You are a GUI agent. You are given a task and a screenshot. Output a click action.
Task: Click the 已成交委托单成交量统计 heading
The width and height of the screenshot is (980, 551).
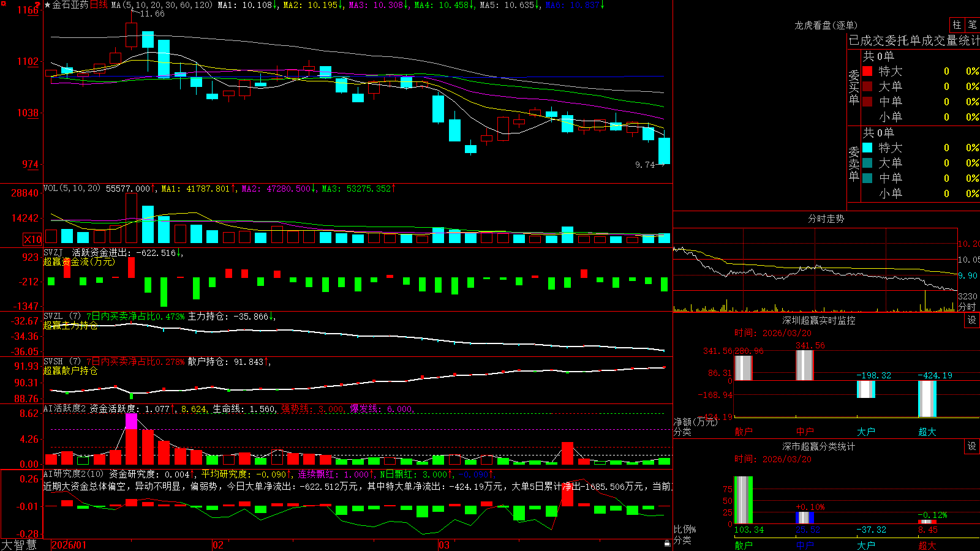point(914,40)
